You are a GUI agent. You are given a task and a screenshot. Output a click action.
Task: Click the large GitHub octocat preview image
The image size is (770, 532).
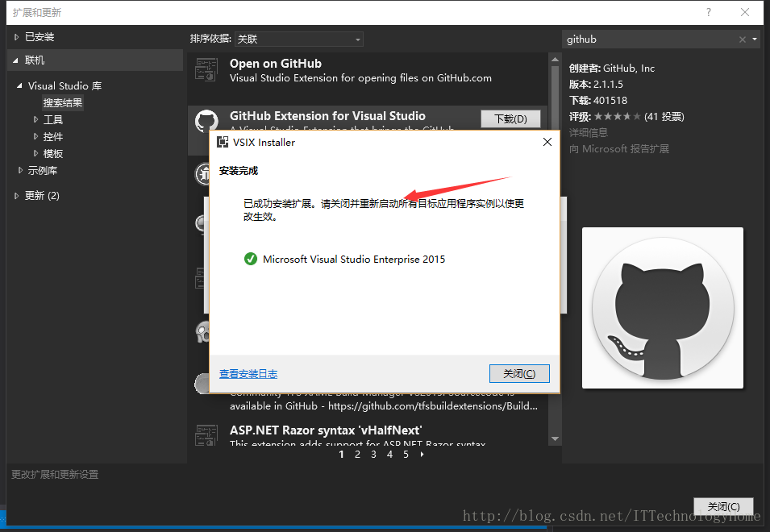click(x=663, y=308)
